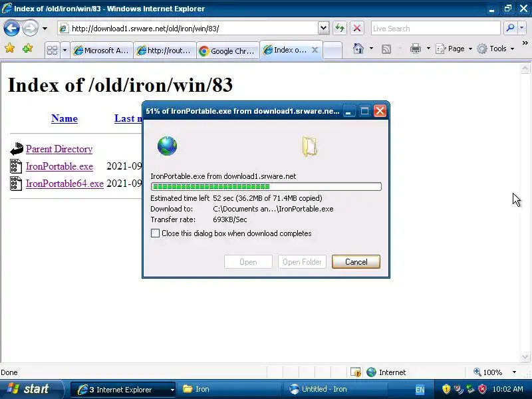The height and width of the screenshot is (399, 532).
Task: Open the Tools menu
Action: click(495, 49)
